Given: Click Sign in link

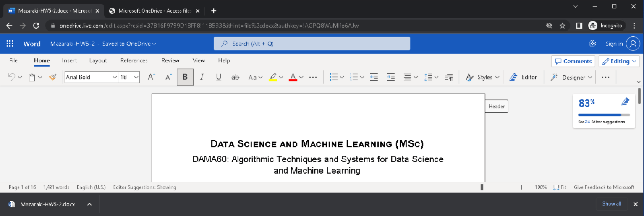Looking at the screenshot, I should (614, 44).
